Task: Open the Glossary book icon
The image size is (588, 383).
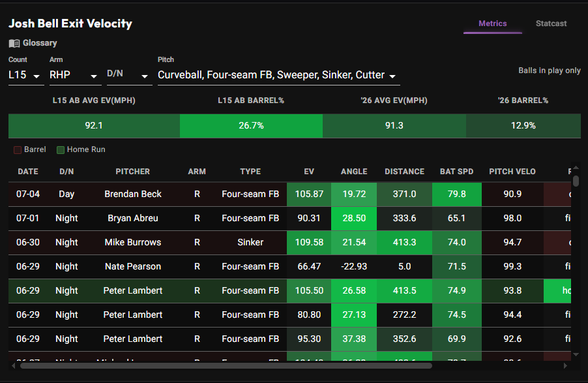Action: 14,43
